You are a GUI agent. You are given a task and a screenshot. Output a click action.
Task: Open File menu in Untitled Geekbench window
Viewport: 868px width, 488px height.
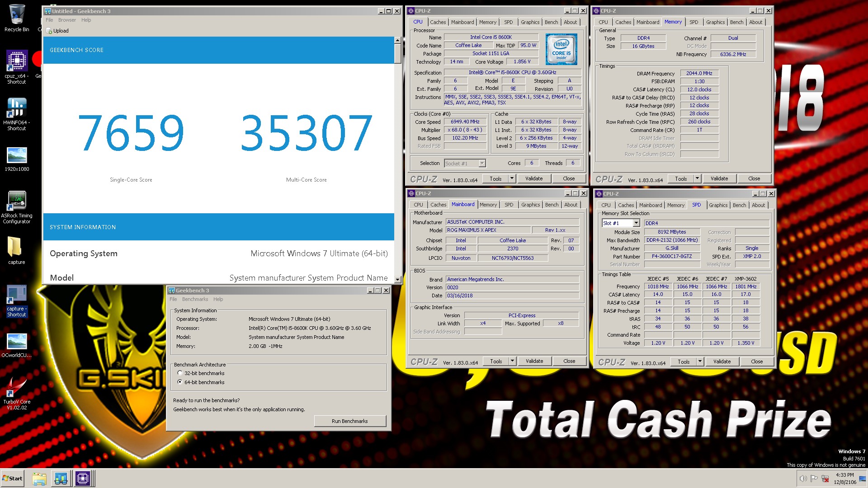(49, 20)
